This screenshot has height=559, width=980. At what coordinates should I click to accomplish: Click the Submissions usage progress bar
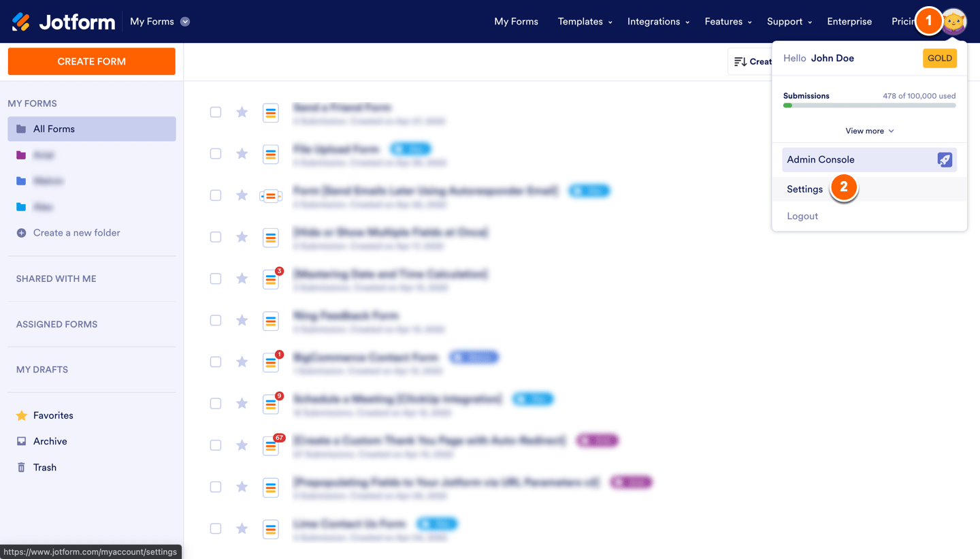(x=870, y=106)
